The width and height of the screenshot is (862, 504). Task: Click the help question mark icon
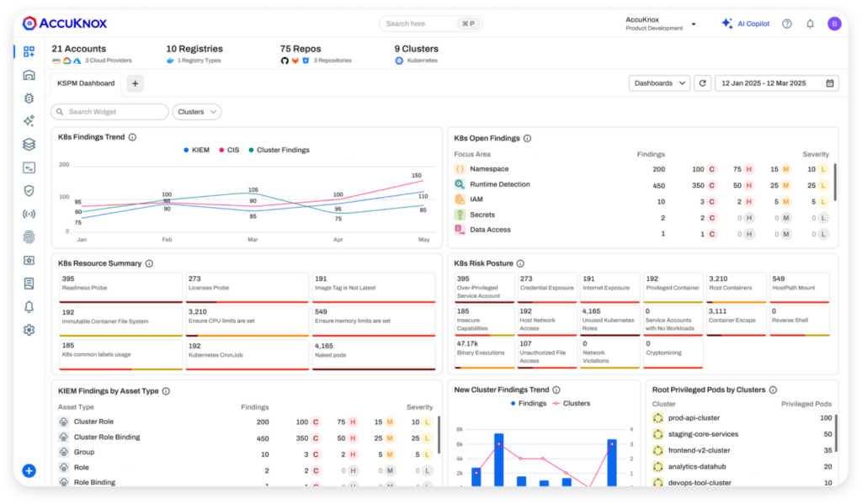tap(786, 24)
